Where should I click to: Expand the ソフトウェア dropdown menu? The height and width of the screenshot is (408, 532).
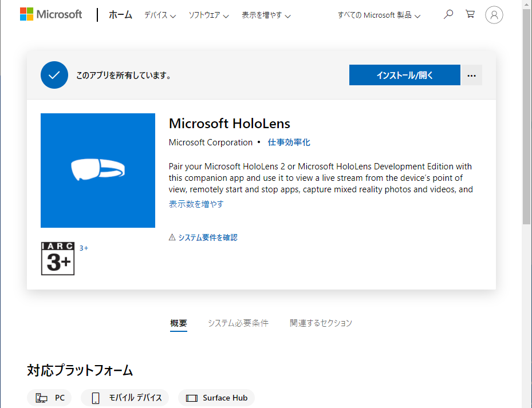pos(208,15)
